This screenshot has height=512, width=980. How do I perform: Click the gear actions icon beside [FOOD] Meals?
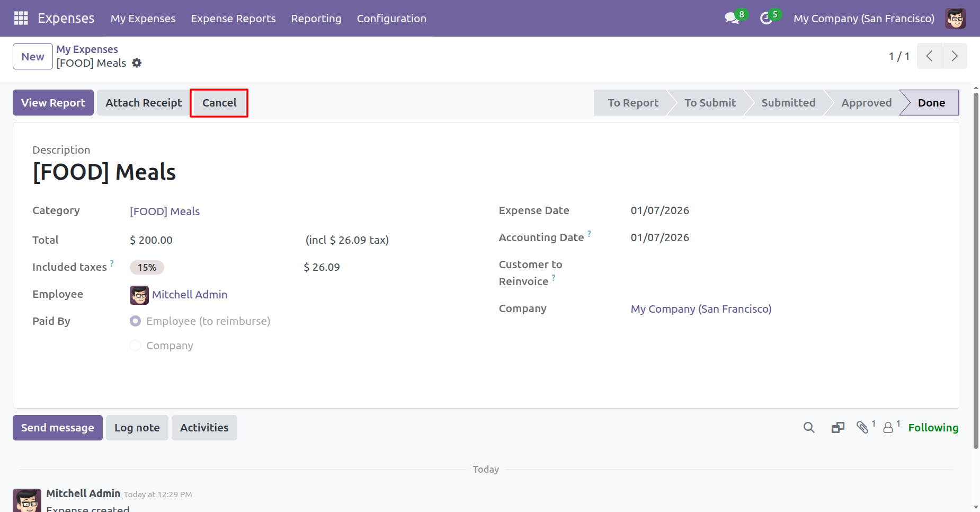tap(137, 63)
